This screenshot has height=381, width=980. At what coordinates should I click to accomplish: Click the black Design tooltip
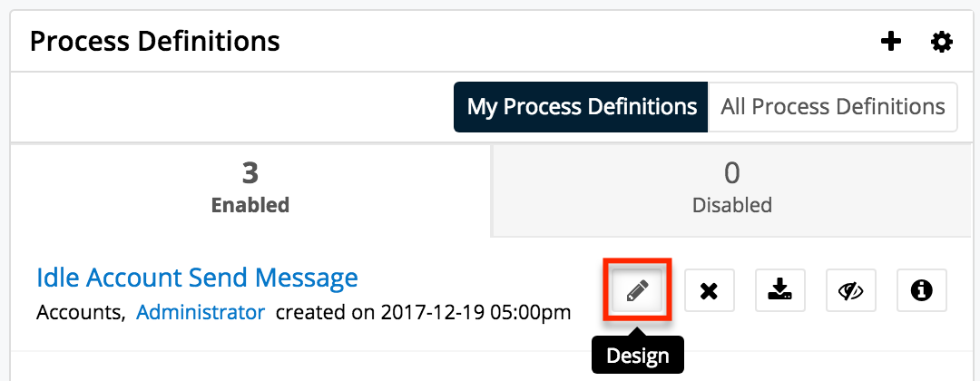tap(637, 355)
